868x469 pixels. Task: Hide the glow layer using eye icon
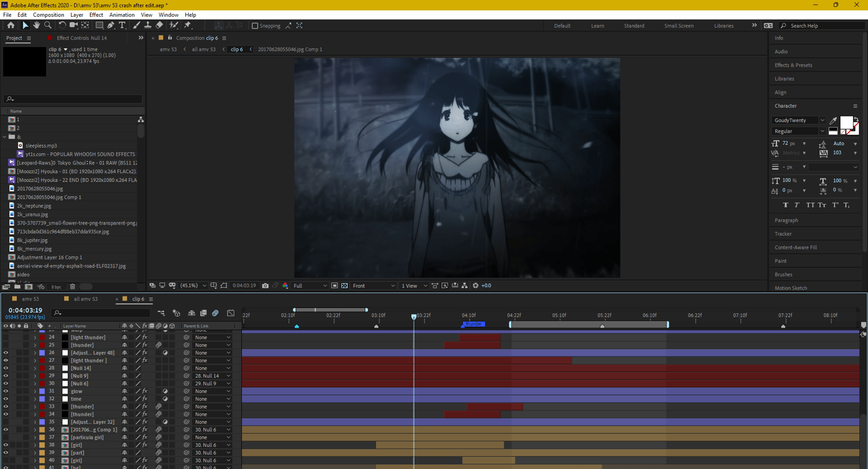coord(6,391)
